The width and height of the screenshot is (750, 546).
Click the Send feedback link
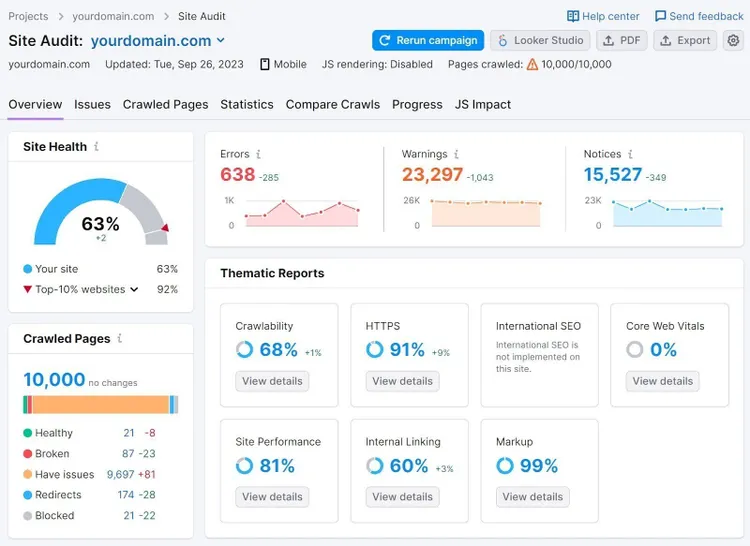tap(699, 16)
